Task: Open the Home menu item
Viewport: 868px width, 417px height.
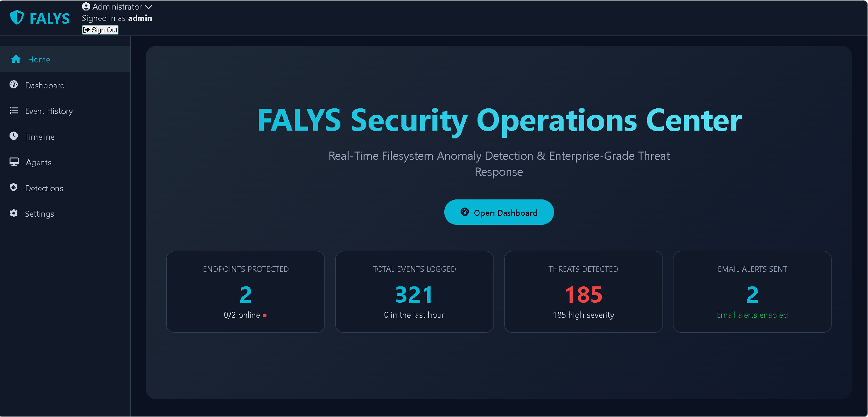Action: [65, 59]
